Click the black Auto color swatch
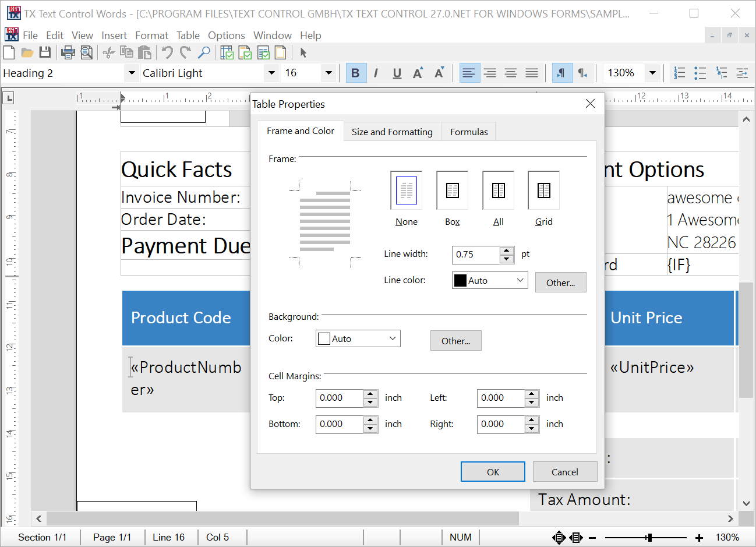This screenshot has width=756, height=547. click(x=461, y=280)
